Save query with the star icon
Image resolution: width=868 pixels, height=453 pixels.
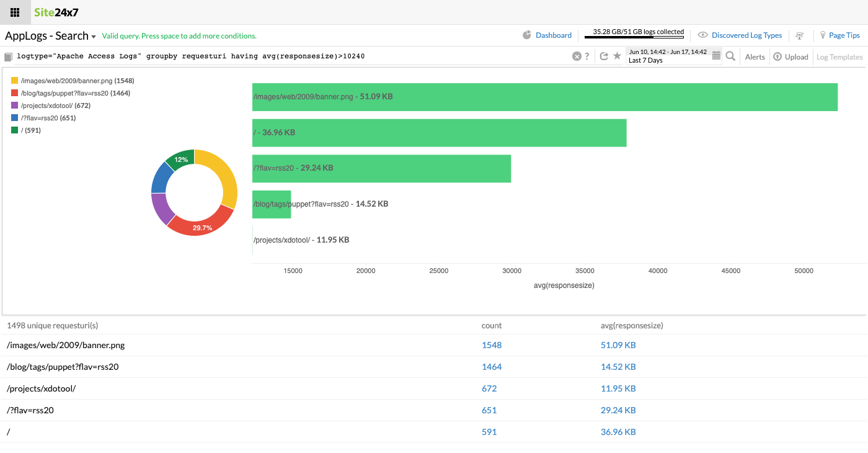point(617,56)
